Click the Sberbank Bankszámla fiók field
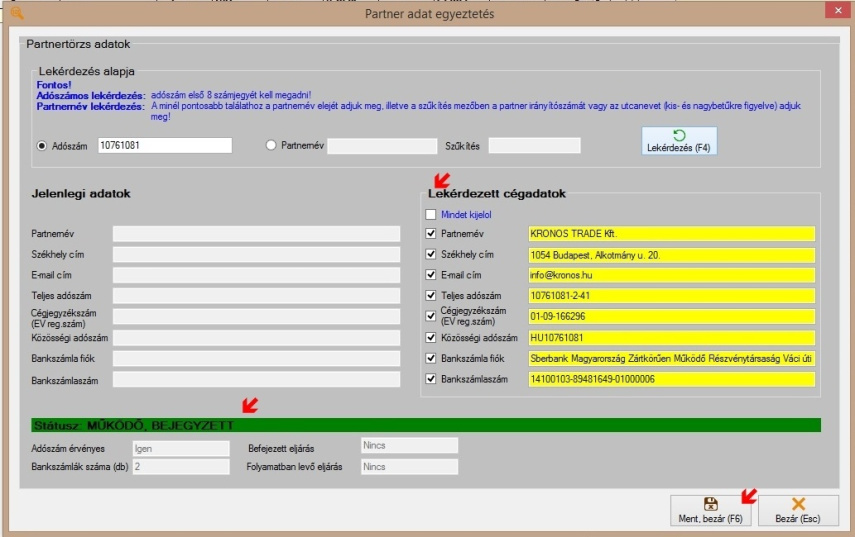The height and width of the screenshot is (537, 855). pos(671,359)
